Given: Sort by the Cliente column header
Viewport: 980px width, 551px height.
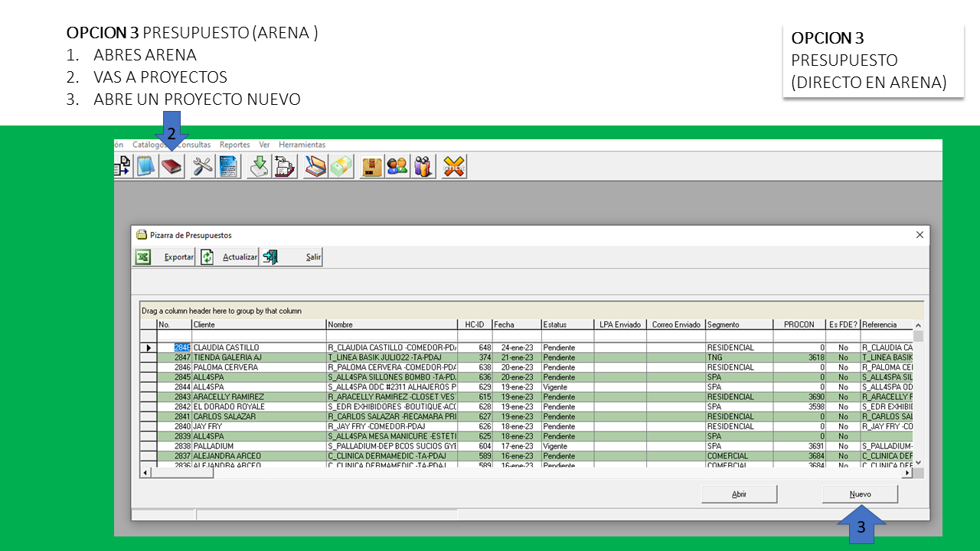Looking at the screenshot, I should pos(258,324).
